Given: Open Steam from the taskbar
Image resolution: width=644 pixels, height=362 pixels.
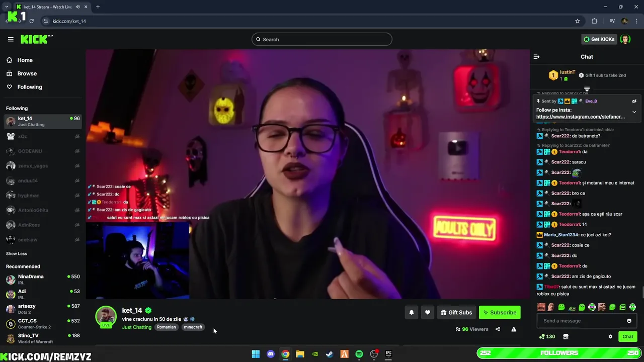Looking at the screenshot, I should coord(330,354).
